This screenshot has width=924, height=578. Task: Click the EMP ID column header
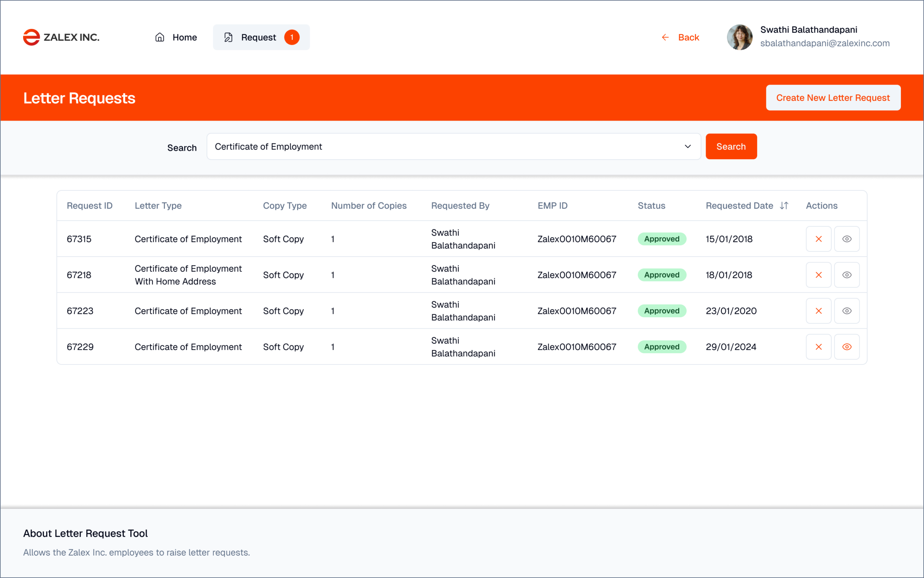click(x=553, y=206)
